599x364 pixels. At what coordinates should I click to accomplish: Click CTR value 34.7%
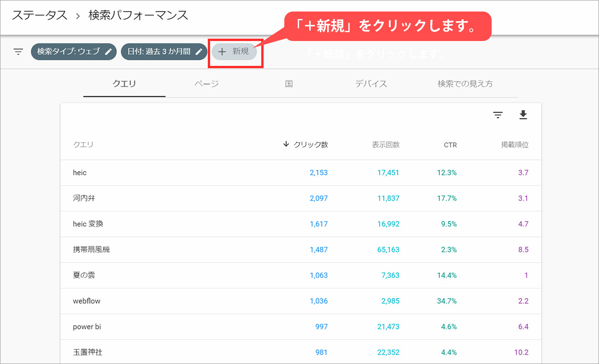coord(447,301)
